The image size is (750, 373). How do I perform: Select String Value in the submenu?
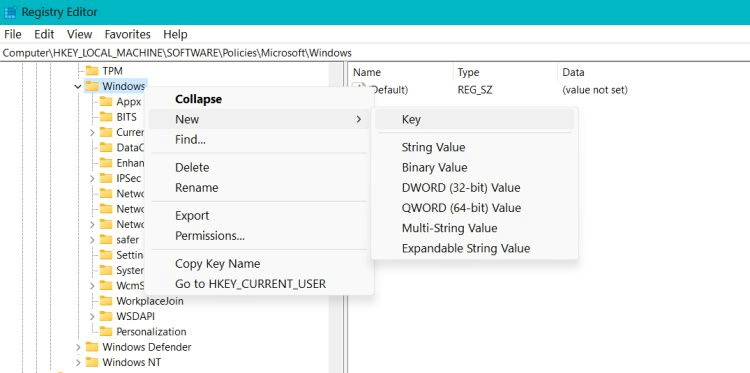(474, 147)
